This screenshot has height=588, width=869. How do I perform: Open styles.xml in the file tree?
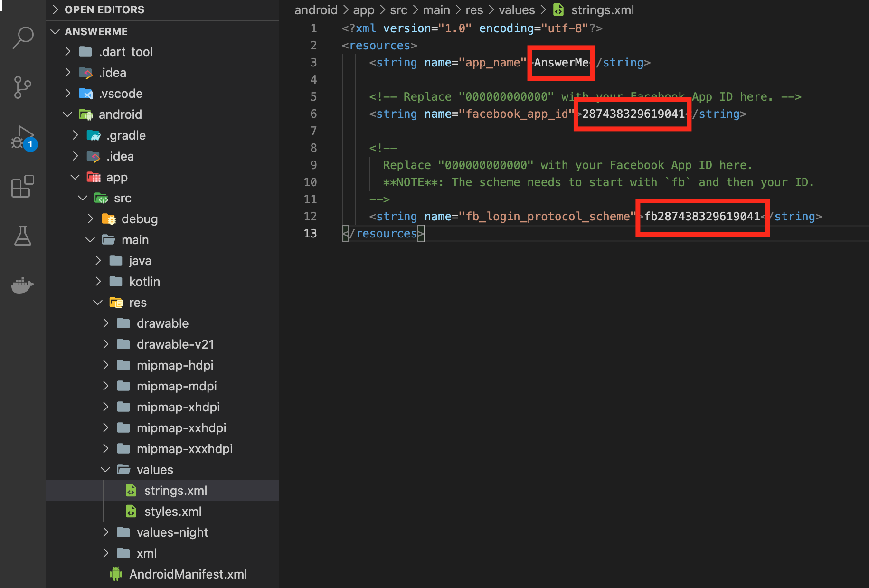click(162, 511)
